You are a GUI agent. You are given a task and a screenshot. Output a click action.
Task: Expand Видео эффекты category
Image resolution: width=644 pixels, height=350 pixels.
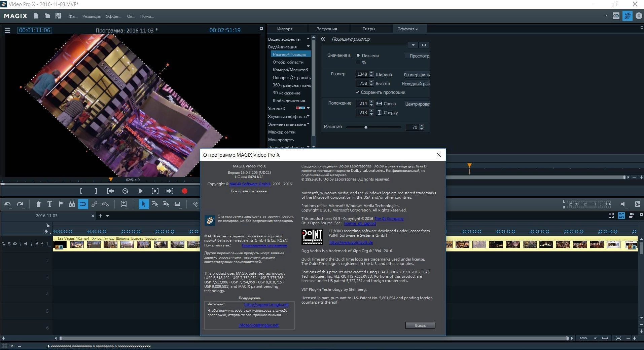[308, 39]
